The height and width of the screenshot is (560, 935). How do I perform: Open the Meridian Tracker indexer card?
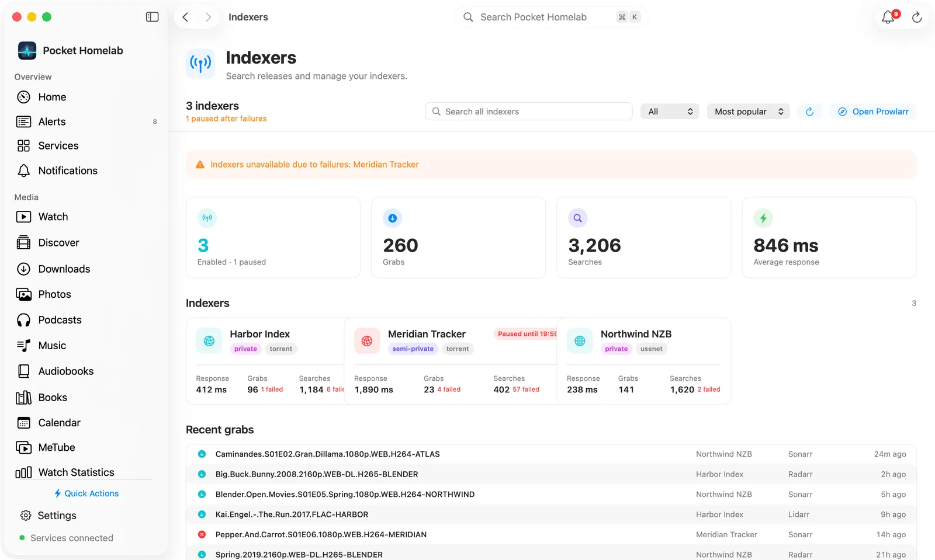(x=451, y=361)
